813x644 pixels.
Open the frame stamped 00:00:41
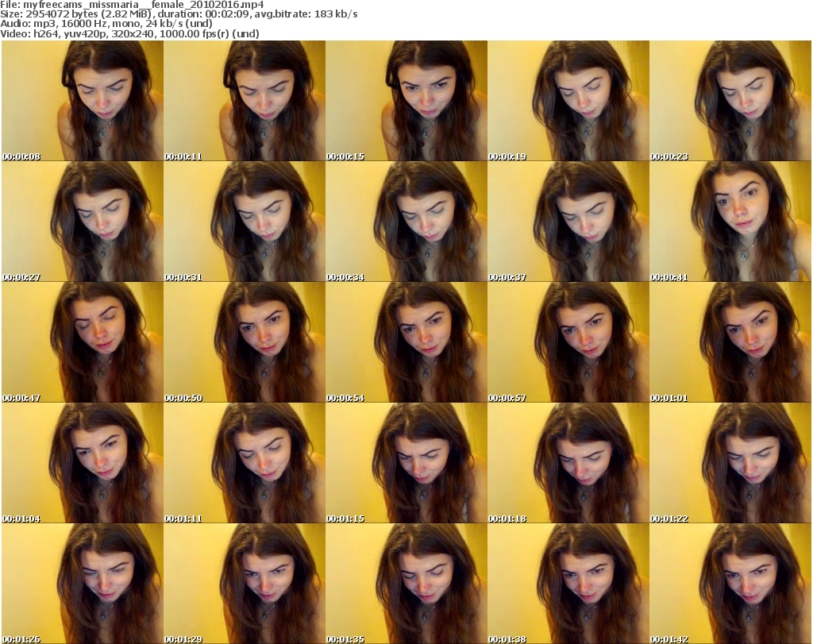click(x=730, y=222)
